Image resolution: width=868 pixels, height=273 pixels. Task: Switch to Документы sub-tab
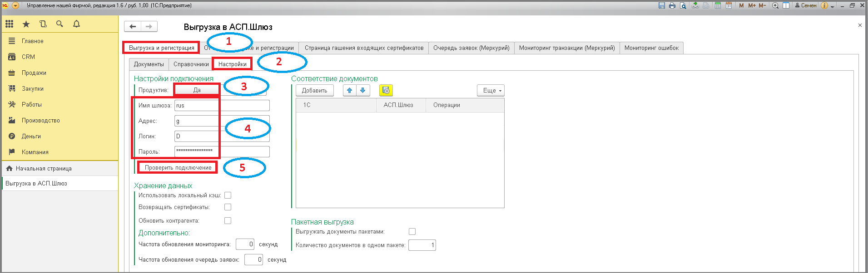coord(149,64)
